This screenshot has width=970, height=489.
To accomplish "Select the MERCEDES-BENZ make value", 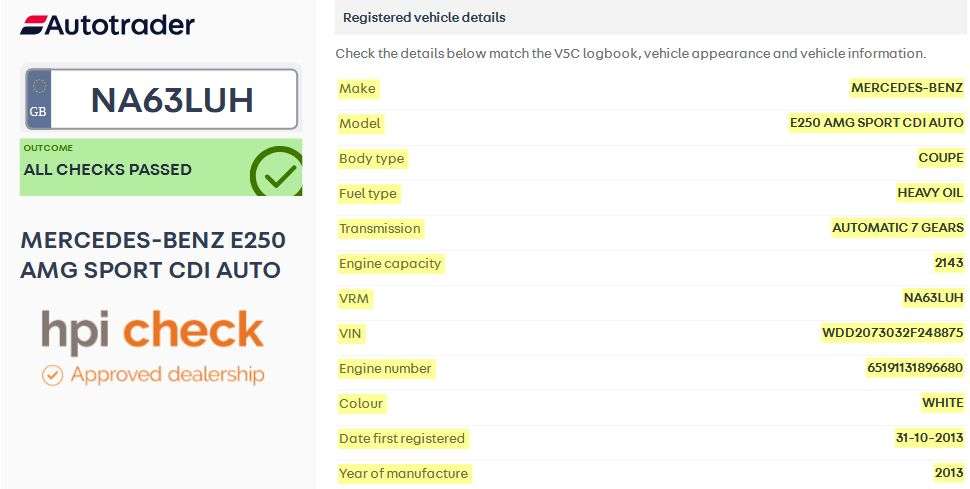I will pos(906,88).
